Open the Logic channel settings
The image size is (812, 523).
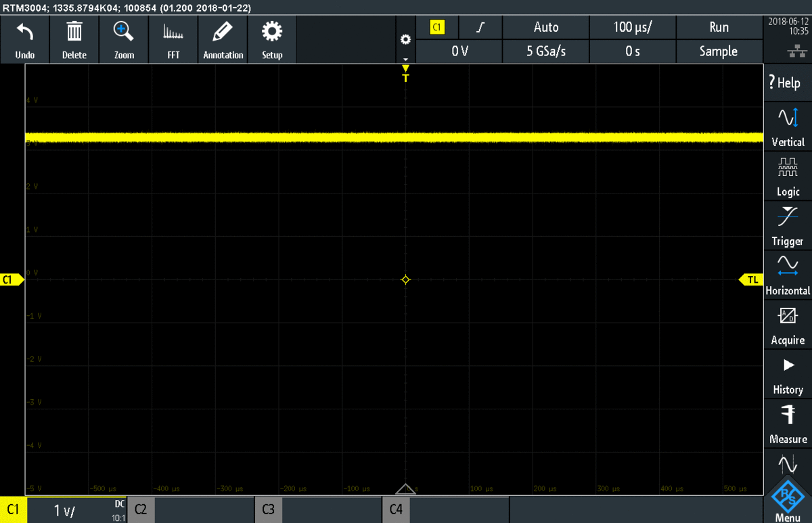787,177
